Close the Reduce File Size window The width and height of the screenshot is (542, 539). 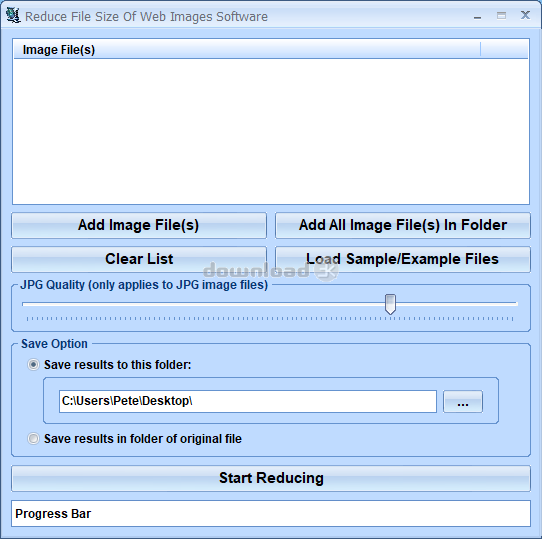[525, 15]
